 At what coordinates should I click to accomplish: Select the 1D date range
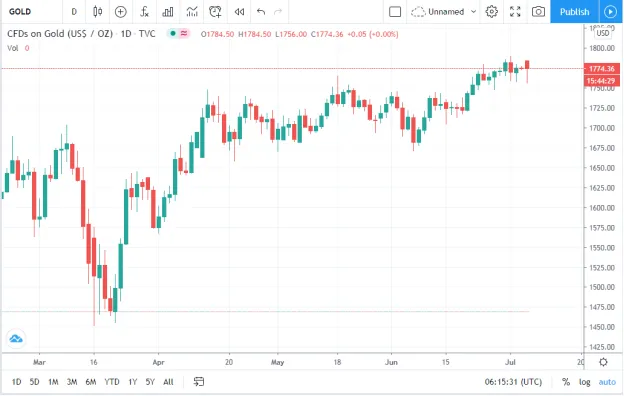(16, 382)
